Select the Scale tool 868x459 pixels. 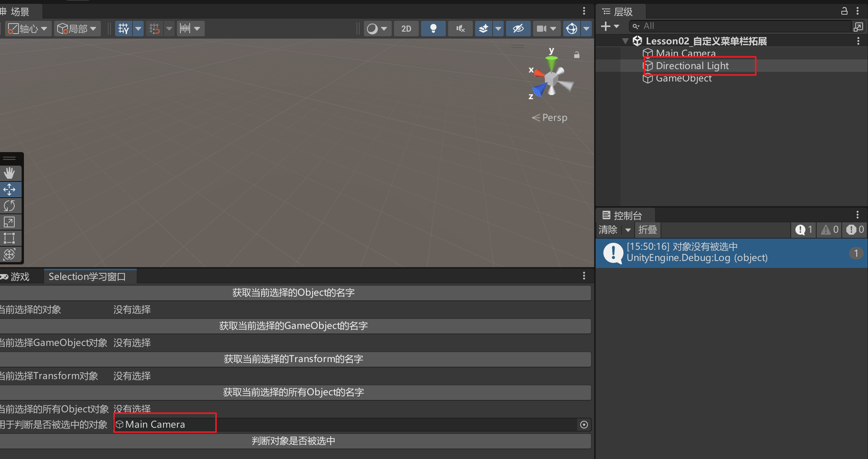[9, 222]
